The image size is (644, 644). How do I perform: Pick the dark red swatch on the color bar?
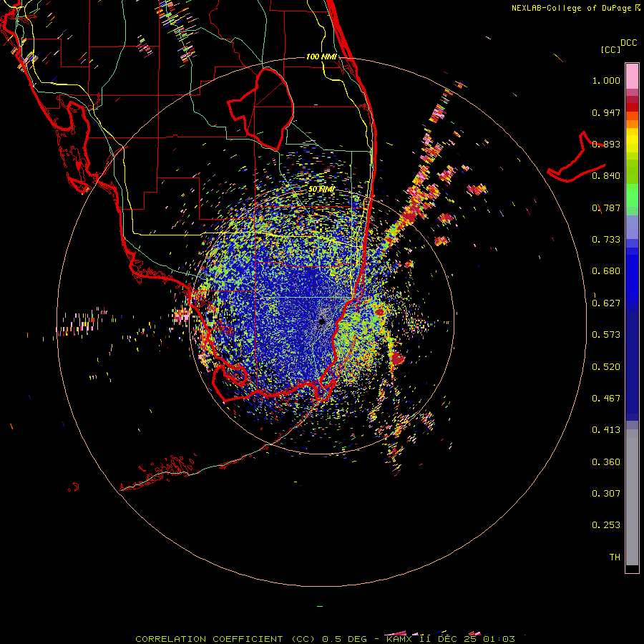[632, 107]
